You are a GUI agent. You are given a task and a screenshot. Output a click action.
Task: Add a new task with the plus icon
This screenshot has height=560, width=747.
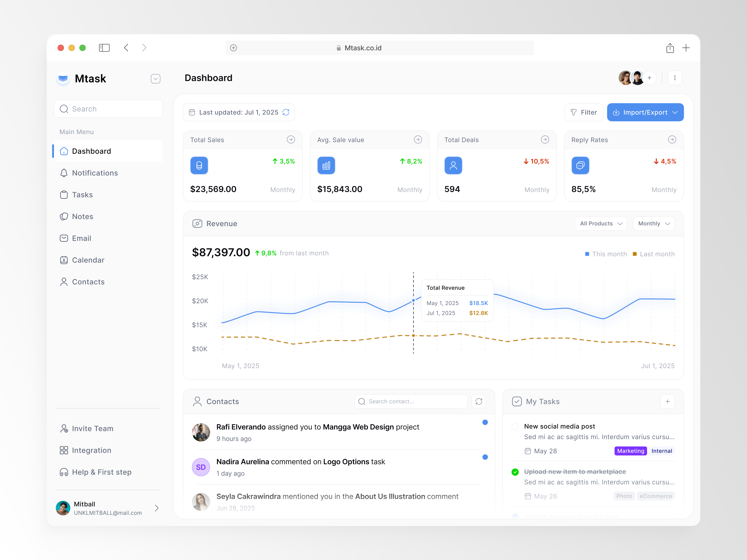(667, 401)
